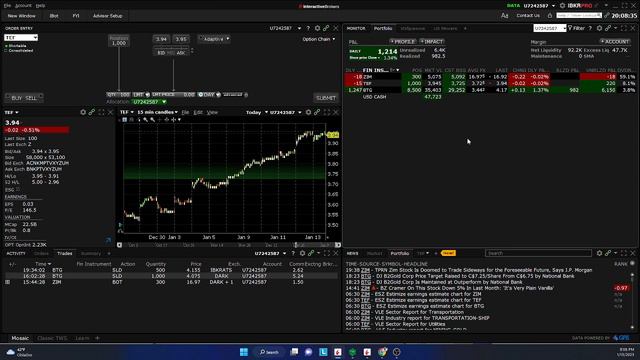Click Contact Us link

click(x=528, y=16)
